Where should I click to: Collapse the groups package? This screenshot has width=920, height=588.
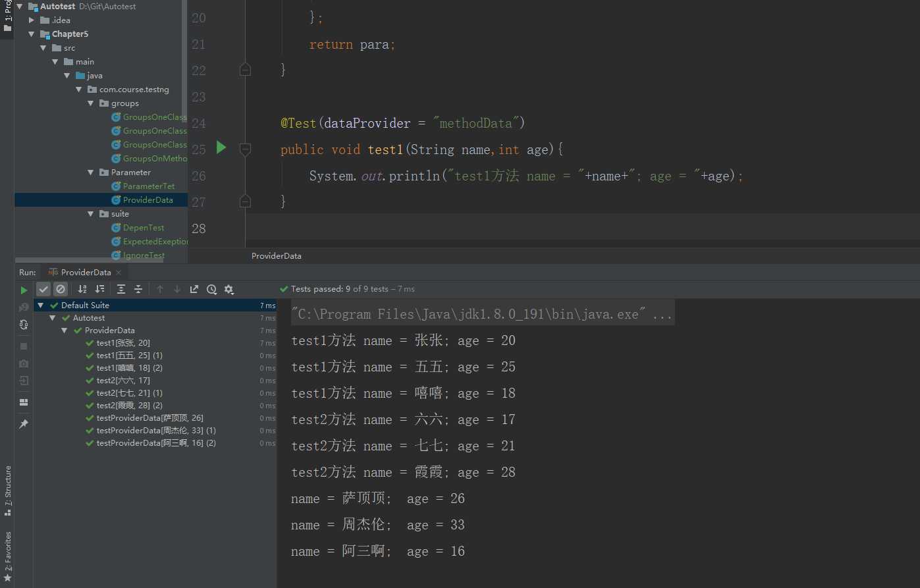[x=91, y=103]
